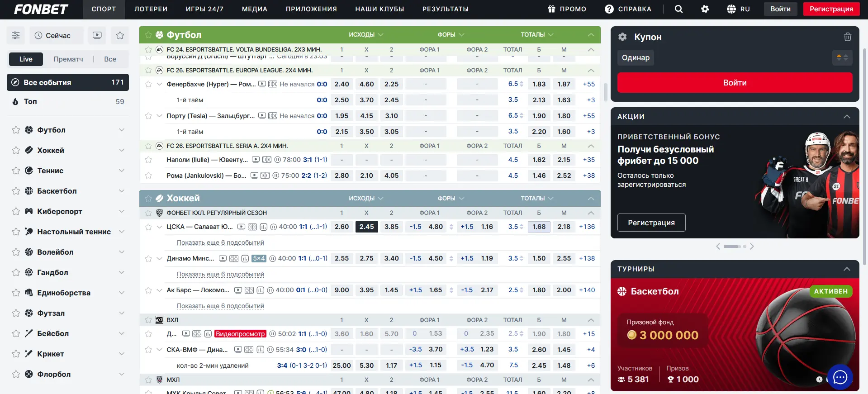
Task: Expand the Теннис sport category
Action: (x=121, y=171)
